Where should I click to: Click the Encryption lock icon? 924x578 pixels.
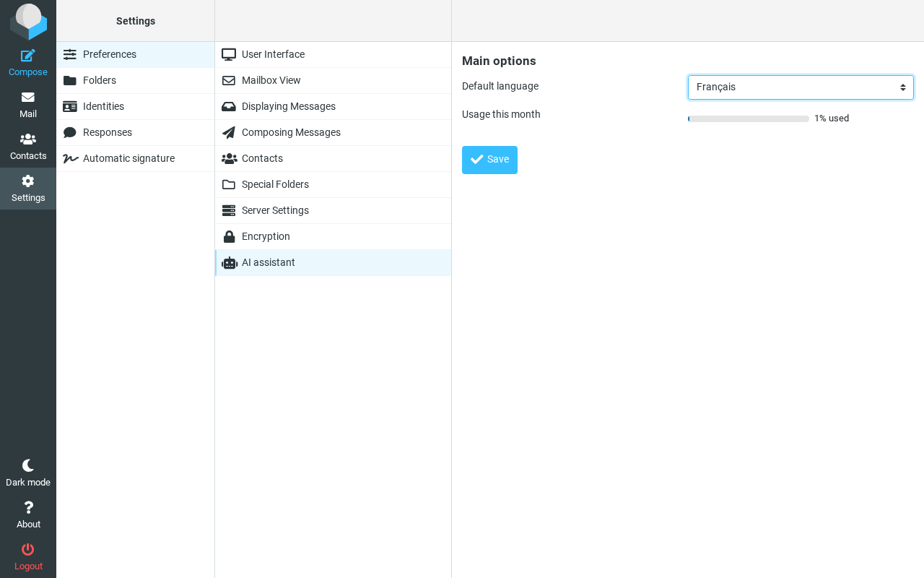229,236
